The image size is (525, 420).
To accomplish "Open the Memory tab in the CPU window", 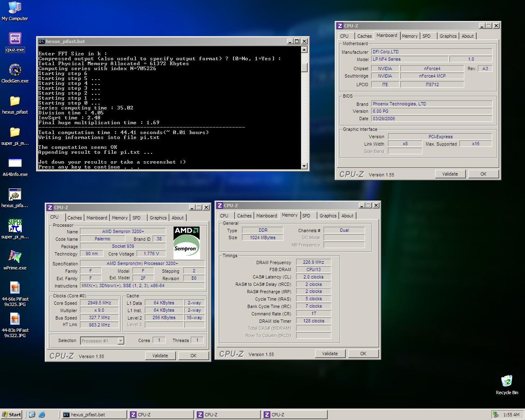I will (120, 218).
